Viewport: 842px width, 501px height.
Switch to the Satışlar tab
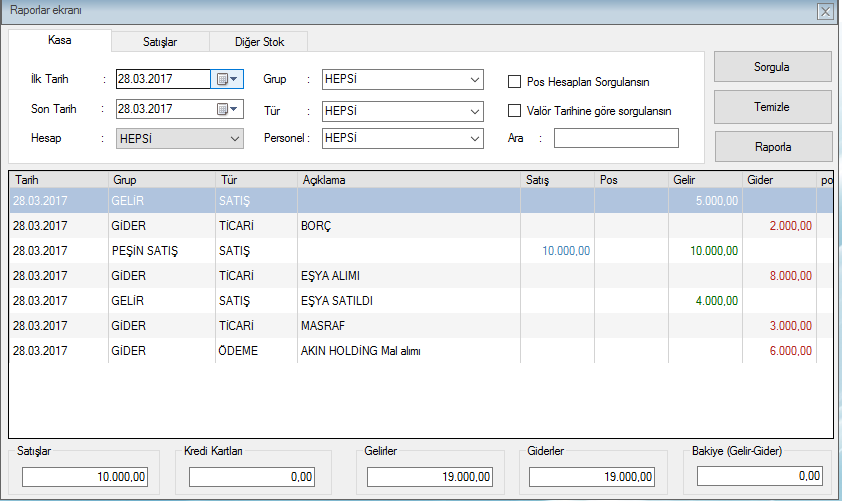point(159,41)
